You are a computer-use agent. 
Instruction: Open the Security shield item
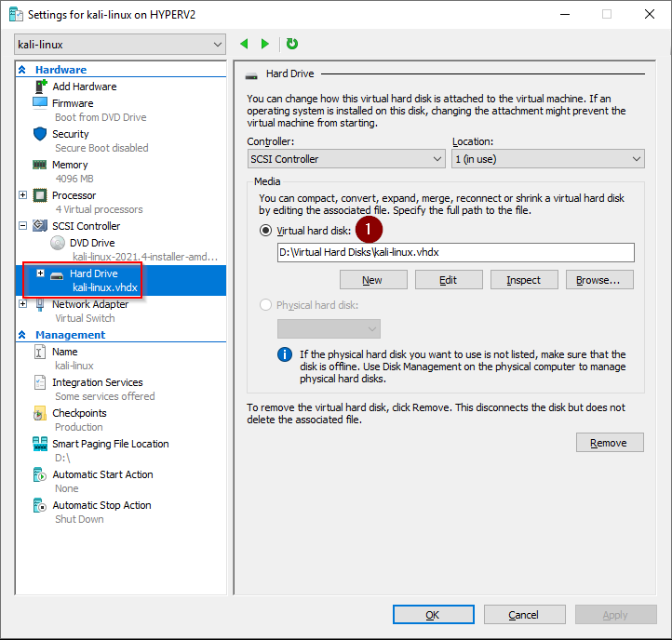click(x=40, y=134)
